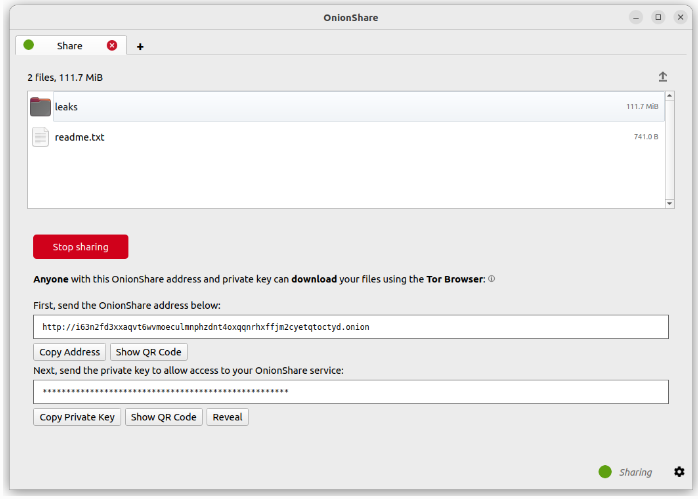This screenshot has width=698, height=499.
Task: Click the file list scrollbar down arrow
Action: 670,203
